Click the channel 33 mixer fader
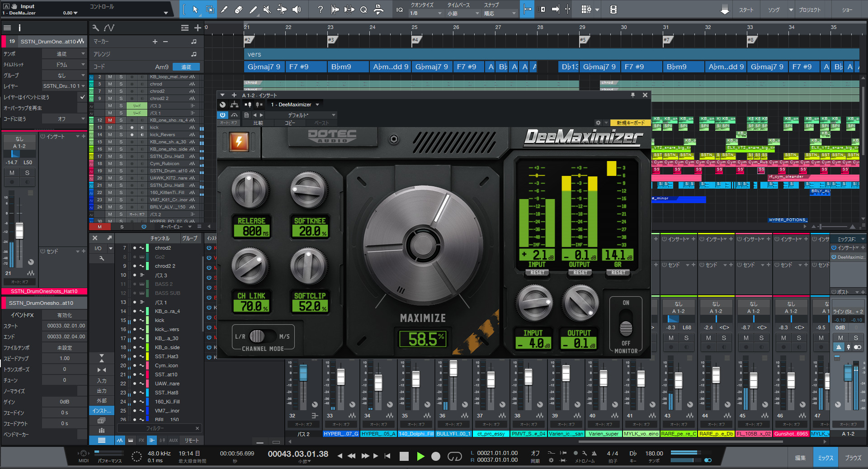Image resolution: width=868 pixels, height=469 pixels. pos(341,376)
